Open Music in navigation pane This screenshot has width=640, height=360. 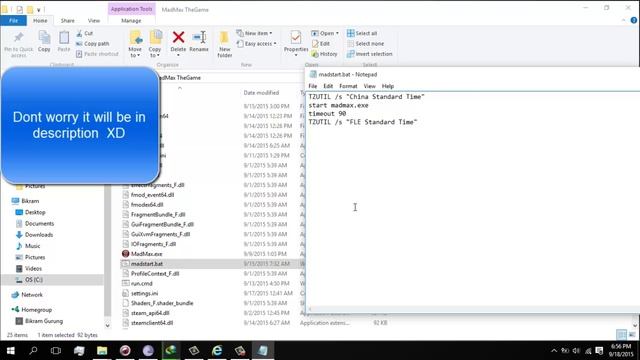point(32,246)
